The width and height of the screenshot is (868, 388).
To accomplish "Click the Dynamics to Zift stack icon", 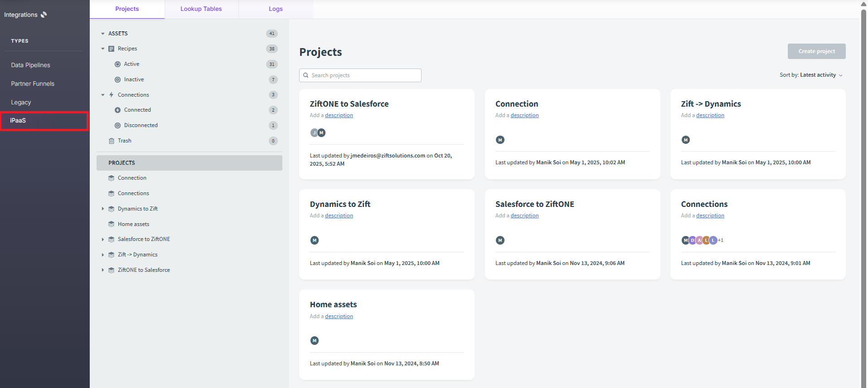I will point(111,209).
